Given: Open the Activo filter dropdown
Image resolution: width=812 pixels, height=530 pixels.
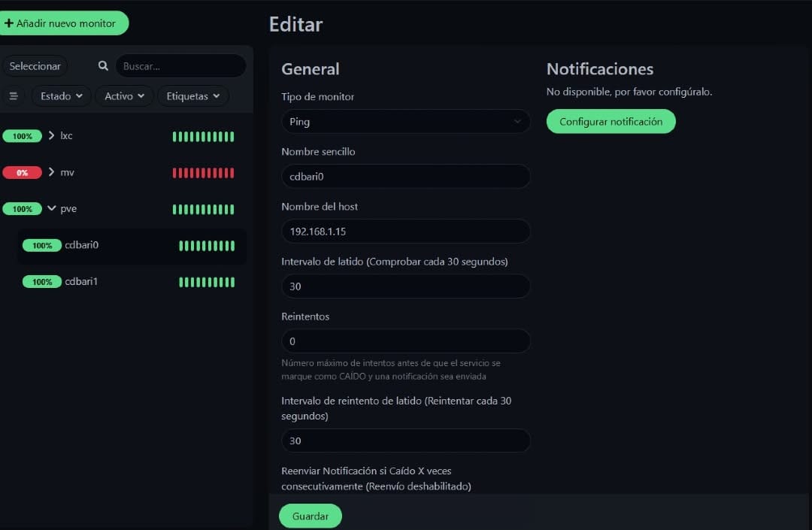Looking at the screenshot, I should click(x=124, y=96).
